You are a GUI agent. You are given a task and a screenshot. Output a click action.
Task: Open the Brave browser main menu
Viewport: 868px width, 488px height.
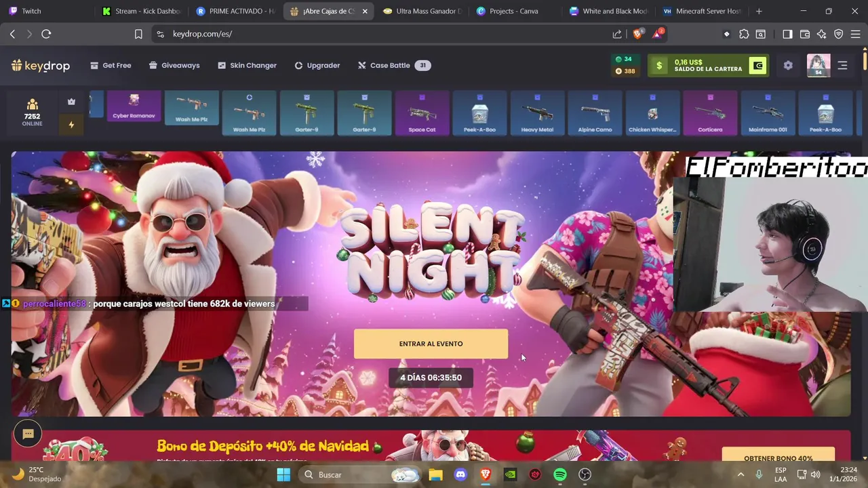(x=855, y=34)
